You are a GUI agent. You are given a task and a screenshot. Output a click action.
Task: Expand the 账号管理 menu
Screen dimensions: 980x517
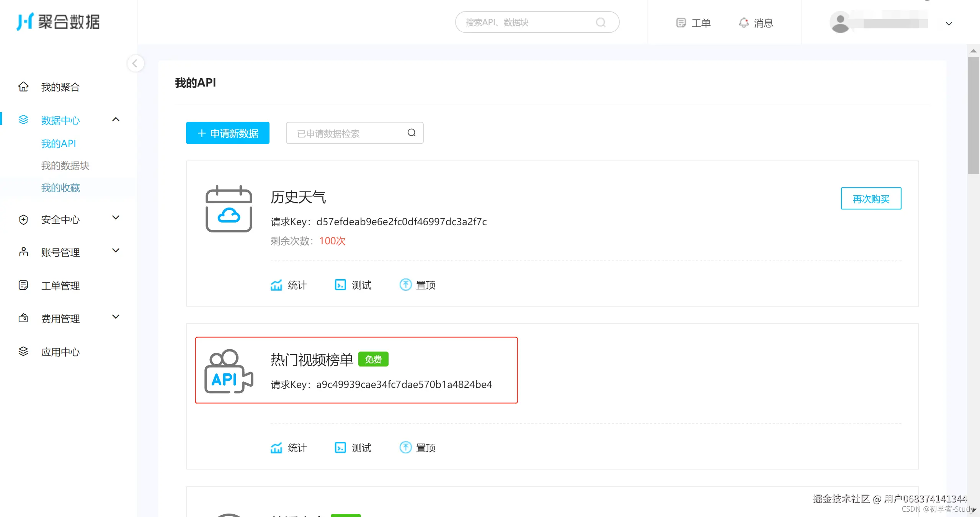pyautogui.click(x=116, y=251)
